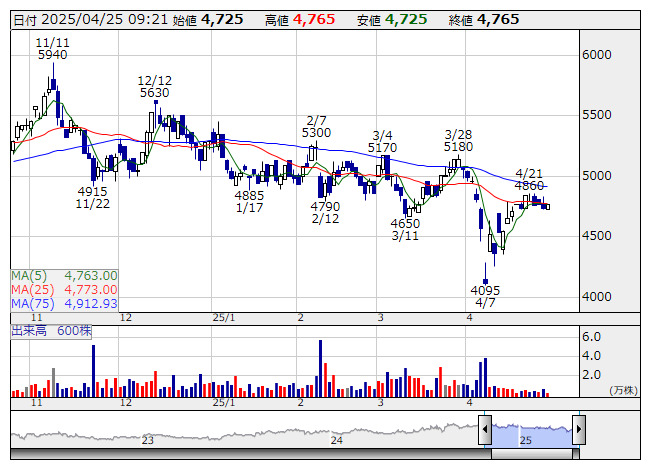Click the 安値 4,725 low price value
The image size is (653, 470).
click(x=392, y=20)
